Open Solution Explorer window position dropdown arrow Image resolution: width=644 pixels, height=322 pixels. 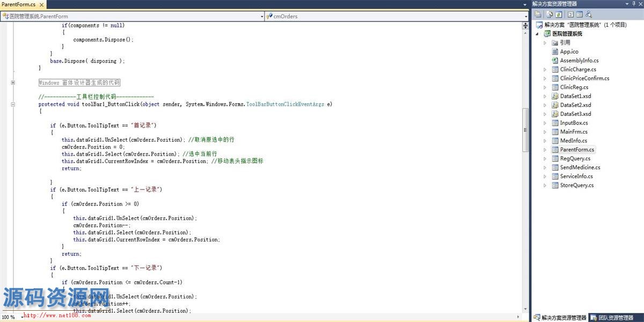[626, 4]
